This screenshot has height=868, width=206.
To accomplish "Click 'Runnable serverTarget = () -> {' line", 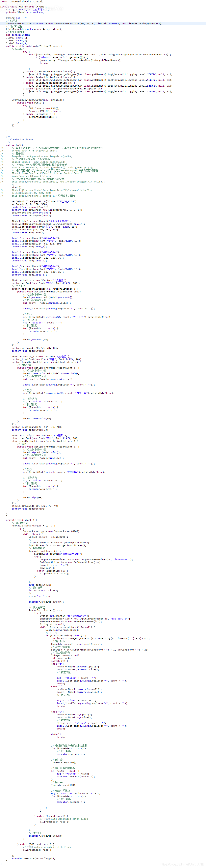I will (x=34, y=526).
